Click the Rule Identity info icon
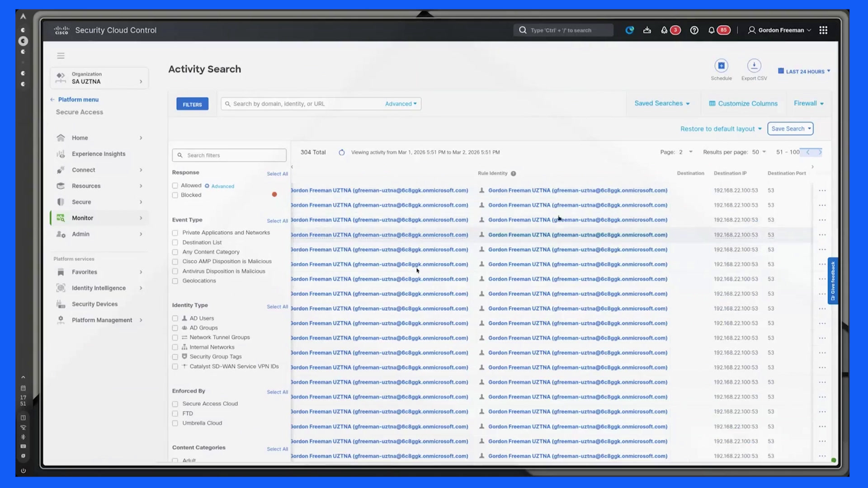This screenshot has width=868, height=488. point(513,174)
